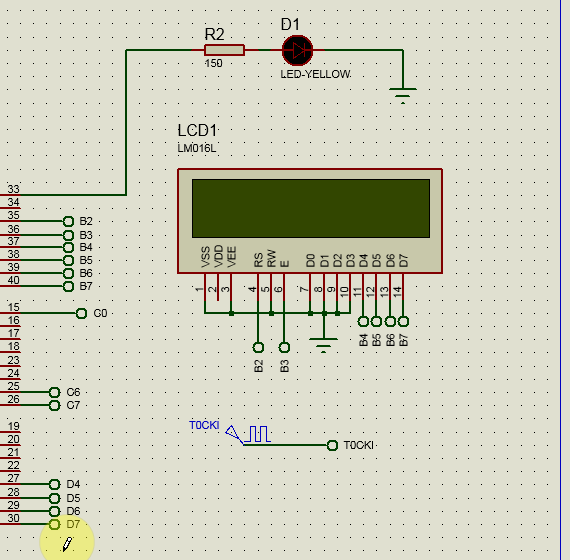The width and height of the screenshot is (570, 560).
Task: Click the 150 resistor value text
Action: point(213,63)
